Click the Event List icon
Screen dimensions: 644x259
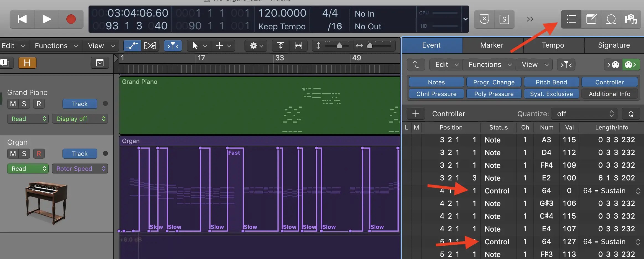pyautogui.click(x=571, y=19)
